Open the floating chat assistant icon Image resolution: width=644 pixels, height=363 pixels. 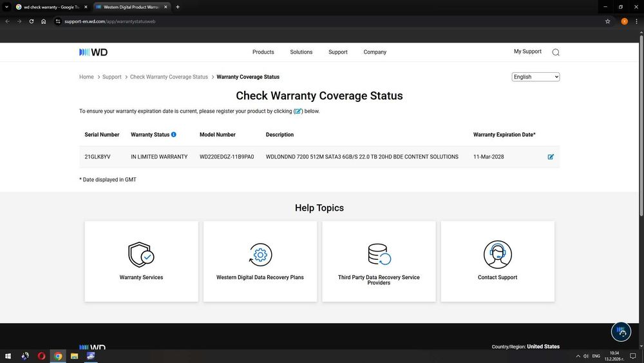pyautogui.click(x=621, y=331)
